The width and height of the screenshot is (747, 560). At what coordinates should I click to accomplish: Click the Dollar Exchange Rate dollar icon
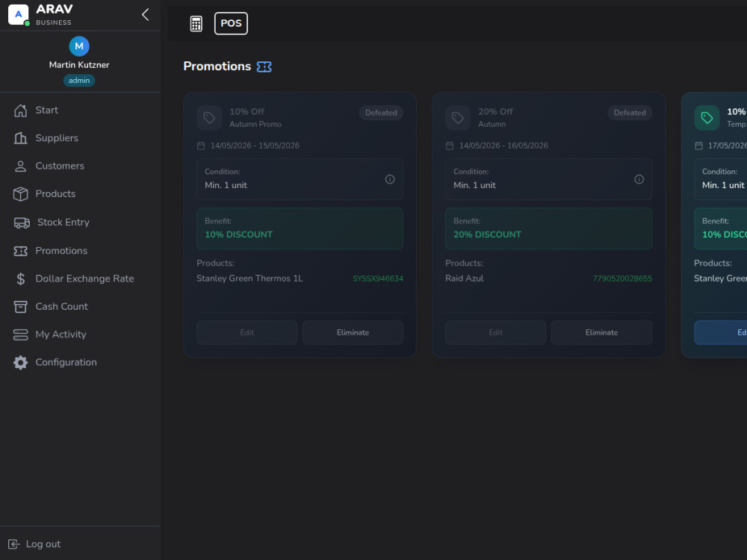click(20, 279)
